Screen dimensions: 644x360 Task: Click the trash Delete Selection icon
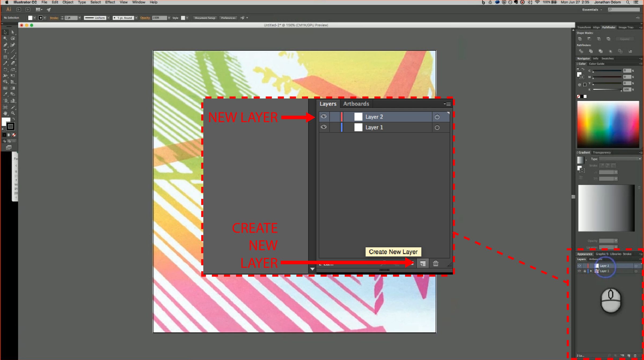tap(436, 264)
